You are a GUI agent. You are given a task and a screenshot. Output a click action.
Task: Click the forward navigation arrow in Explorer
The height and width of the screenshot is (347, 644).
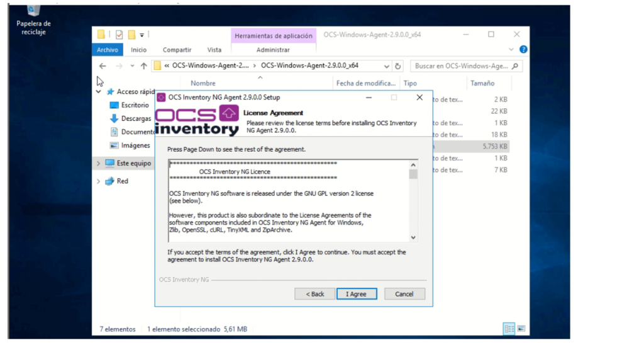tap(119, 65)
